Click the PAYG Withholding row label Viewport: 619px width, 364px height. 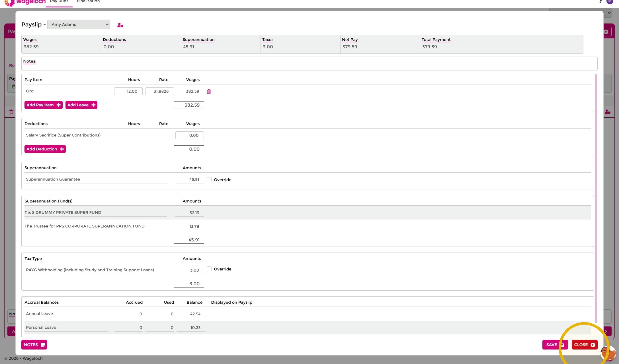click(x=90, y=270)
